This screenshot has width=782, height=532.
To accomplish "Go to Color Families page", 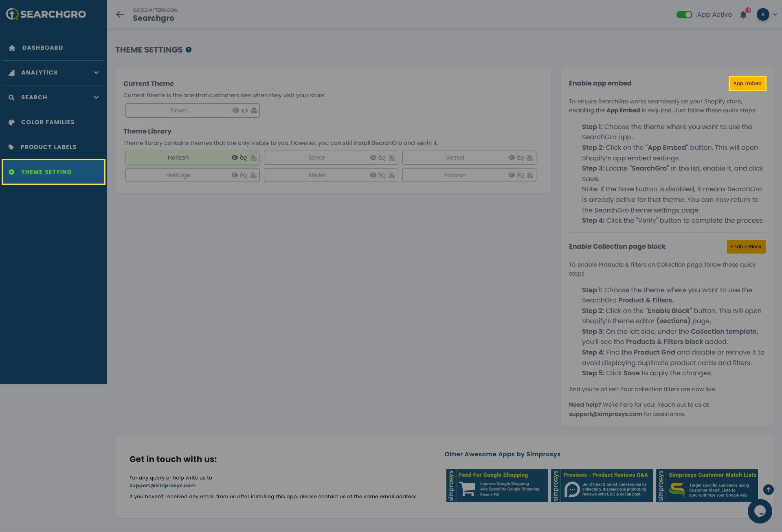I will tap(48, 122).
